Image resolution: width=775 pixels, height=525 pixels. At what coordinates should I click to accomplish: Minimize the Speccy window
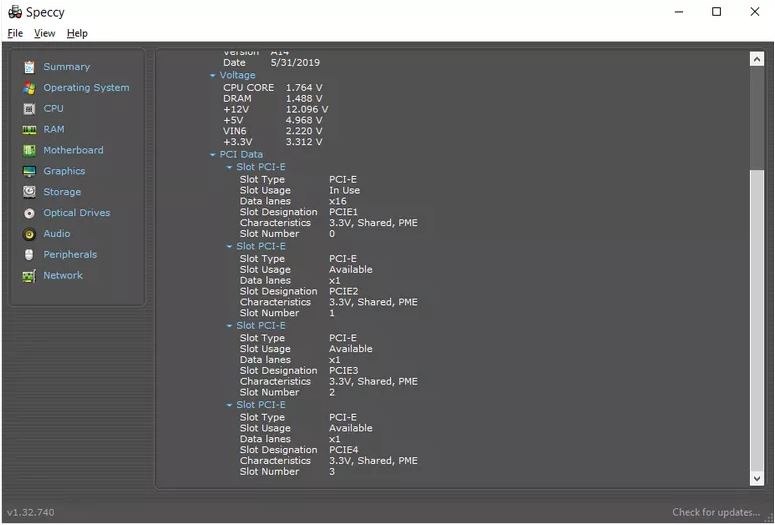[679, 12]
